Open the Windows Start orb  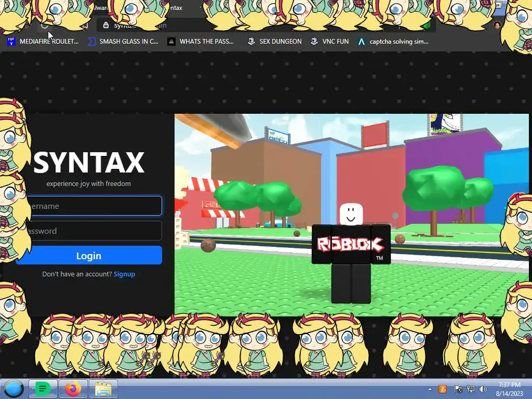(x=14, y=389)
